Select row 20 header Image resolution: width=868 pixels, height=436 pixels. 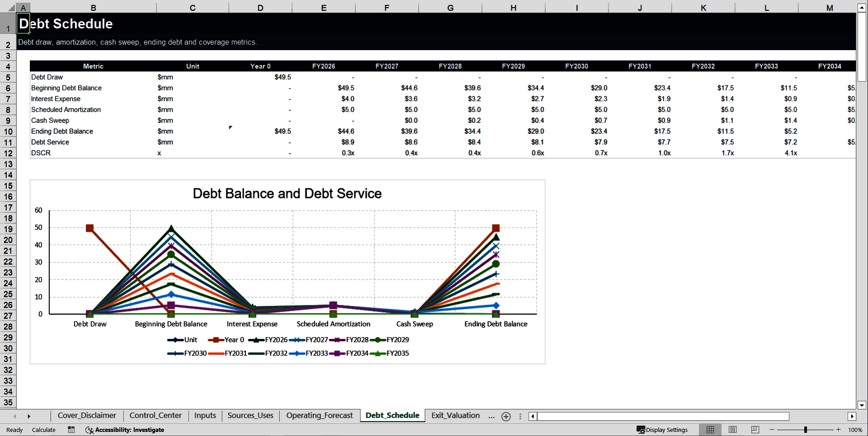pyautogui.click(x=8, y=240)
